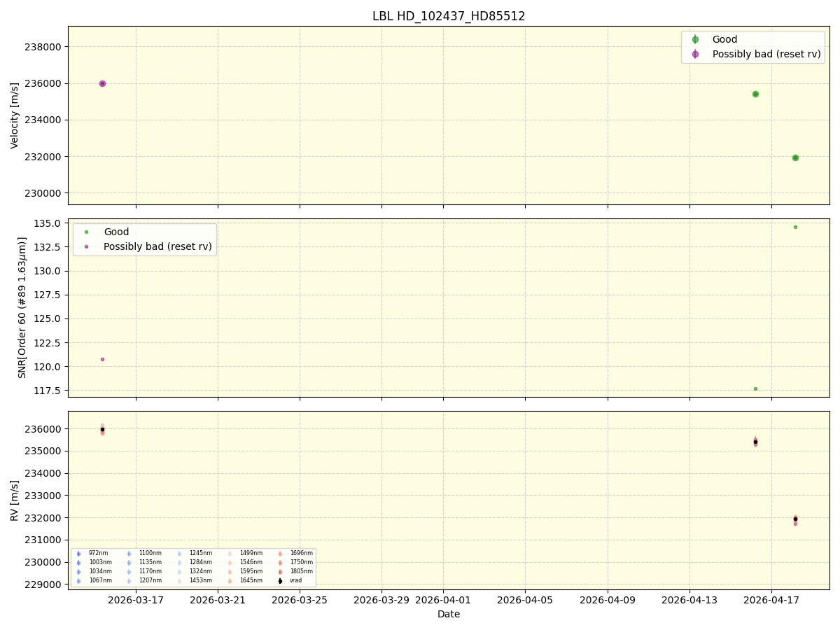The width and height of the screenshot is (840, 630).
Task: Click the black vrad point near 235400 in RV panel
Action: (x=755, y=442)
